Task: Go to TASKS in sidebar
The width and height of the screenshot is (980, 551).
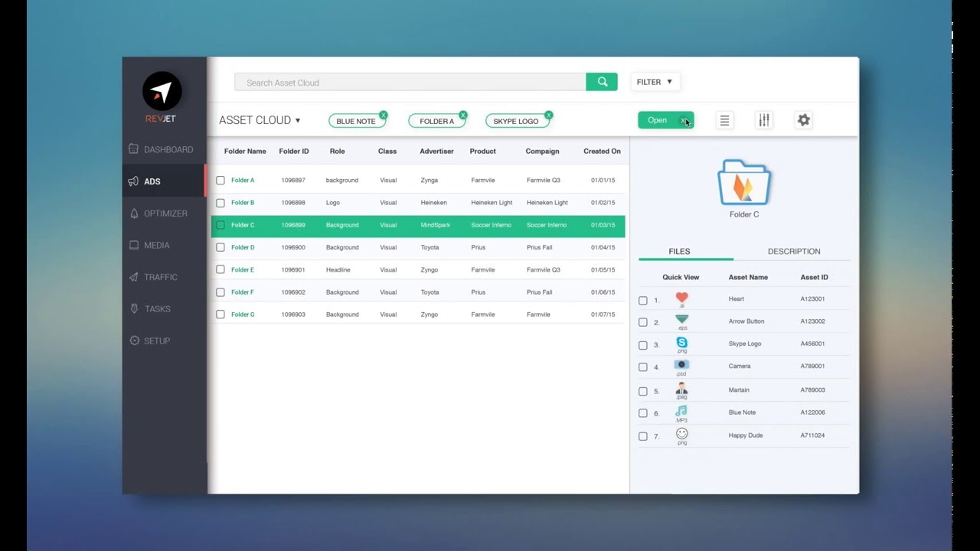Action: (157, 309)
